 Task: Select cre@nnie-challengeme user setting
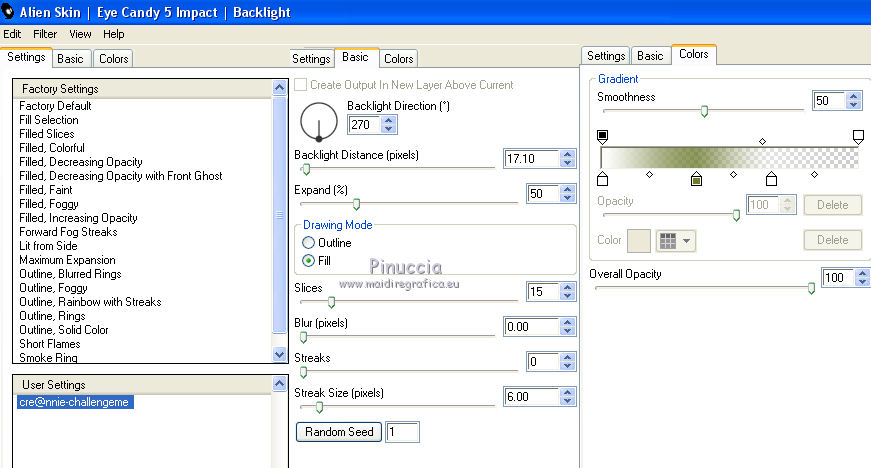(75, 402)
